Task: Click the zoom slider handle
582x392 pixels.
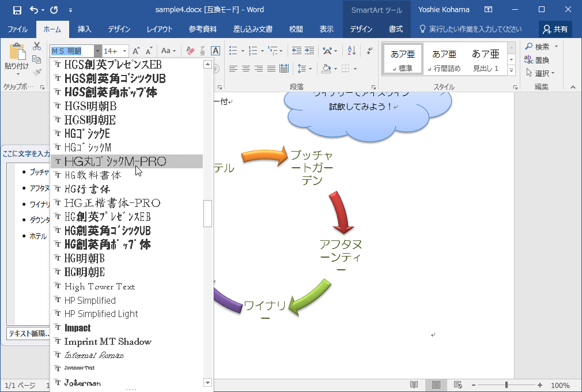Action: click(x=507, y=385)
